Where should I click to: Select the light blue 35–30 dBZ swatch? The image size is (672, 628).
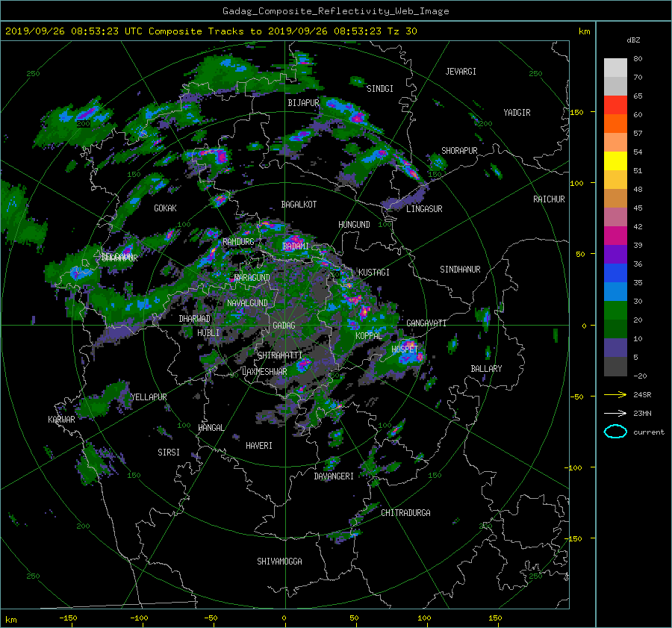tap(615, 292)
